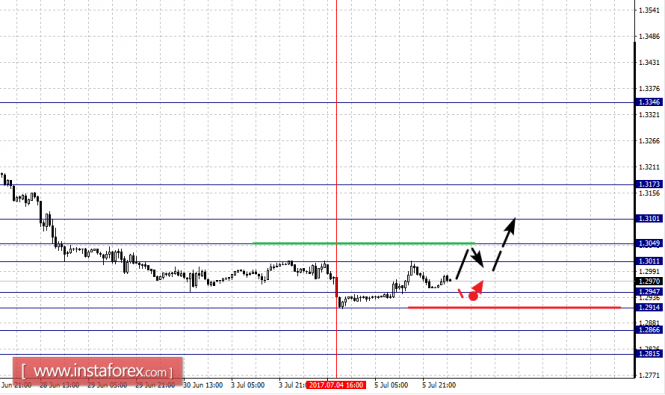
Task: Select the red upward arrow near 1.2947
Action: pyautogui.click(x=478, y=287)
